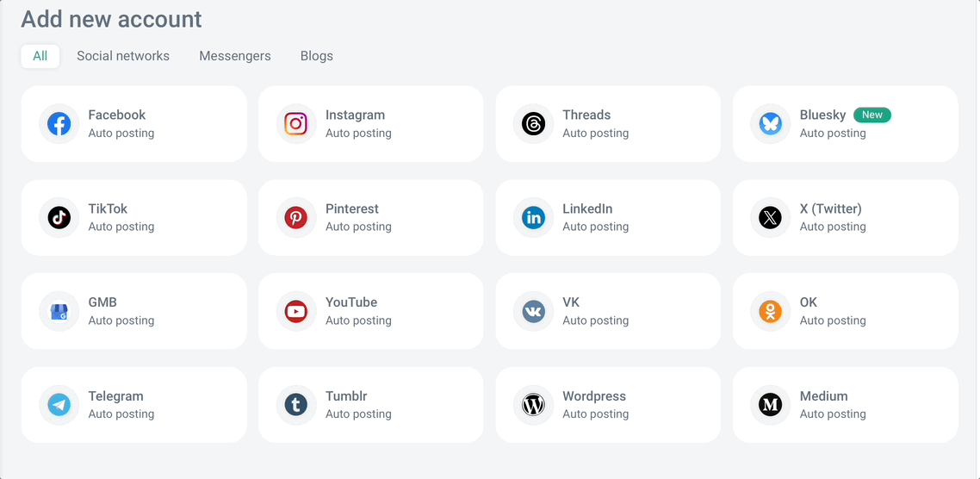Select the Threads logo icon
Image resolution: width=980 pixels, height=479 pixels.
point(533,124)
